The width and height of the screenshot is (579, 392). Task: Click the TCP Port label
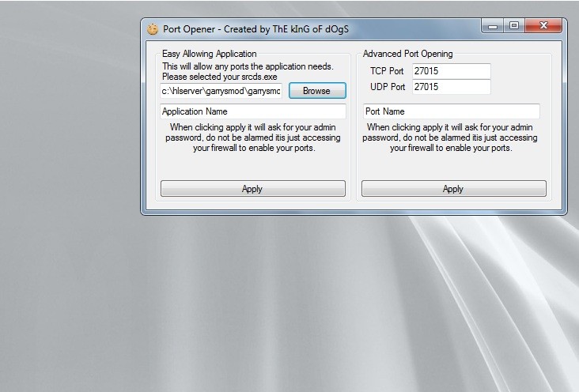388,71
